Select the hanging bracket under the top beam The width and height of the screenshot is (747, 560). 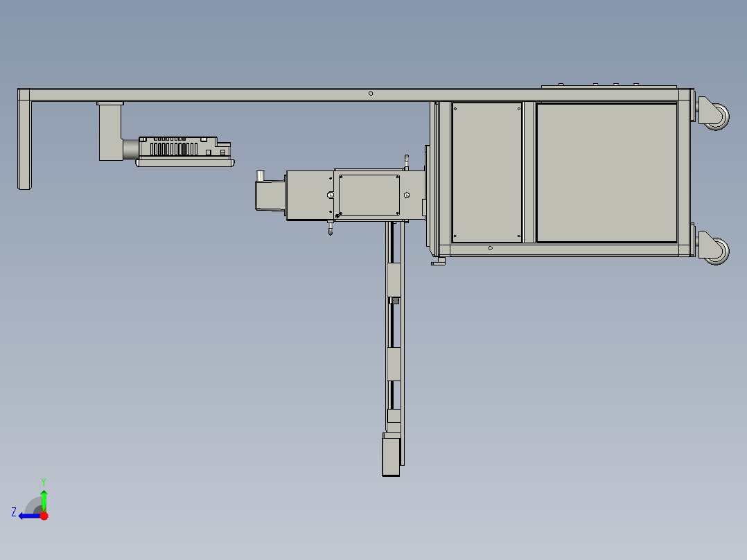pyautogui.click(x=111, y=131)
